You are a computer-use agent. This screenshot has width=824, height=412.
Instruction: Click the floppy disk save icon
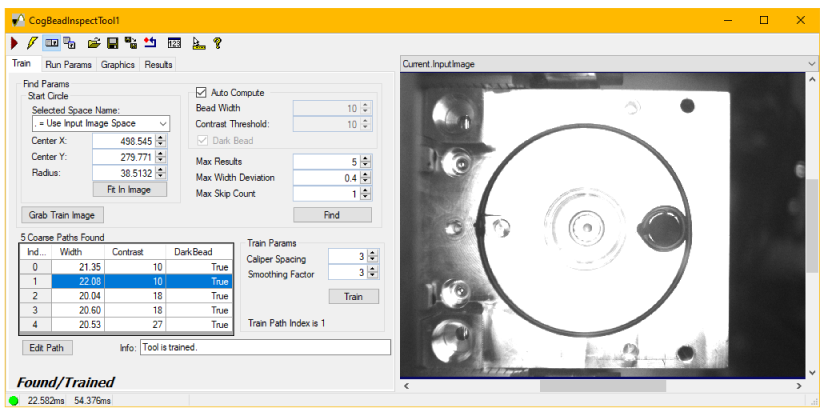tap(112, 43)
